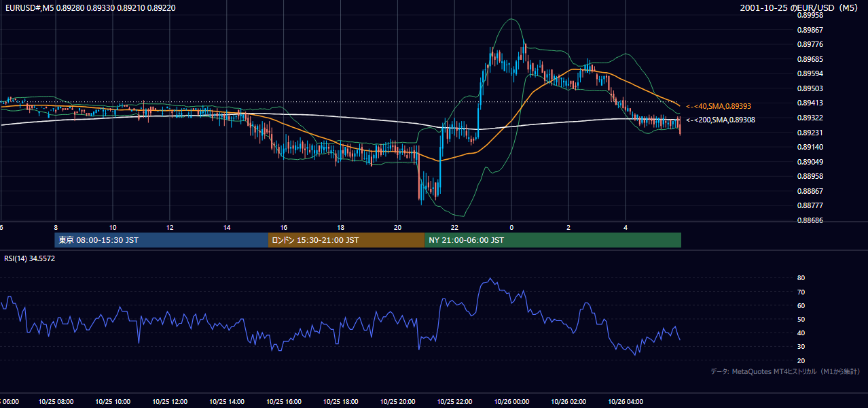Click the 0.89685 price axis label
Screen dimensions: 868x408
pos(810,59)
